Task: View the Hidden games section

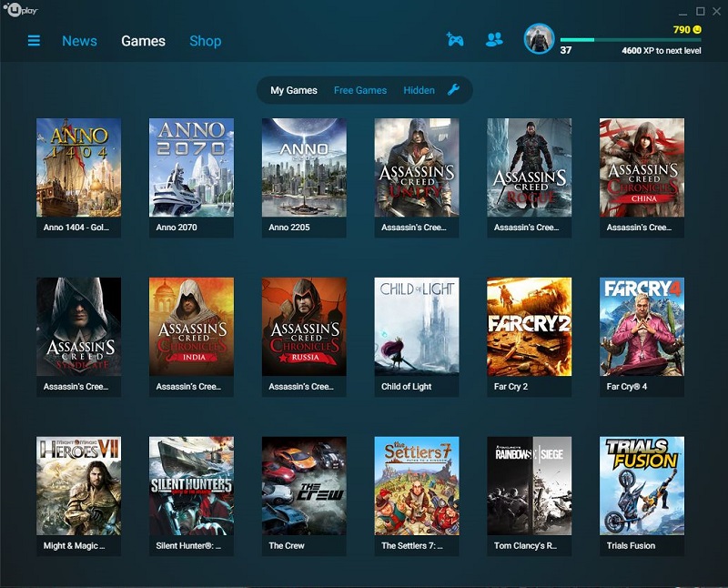Action: (x=419, y=90)
